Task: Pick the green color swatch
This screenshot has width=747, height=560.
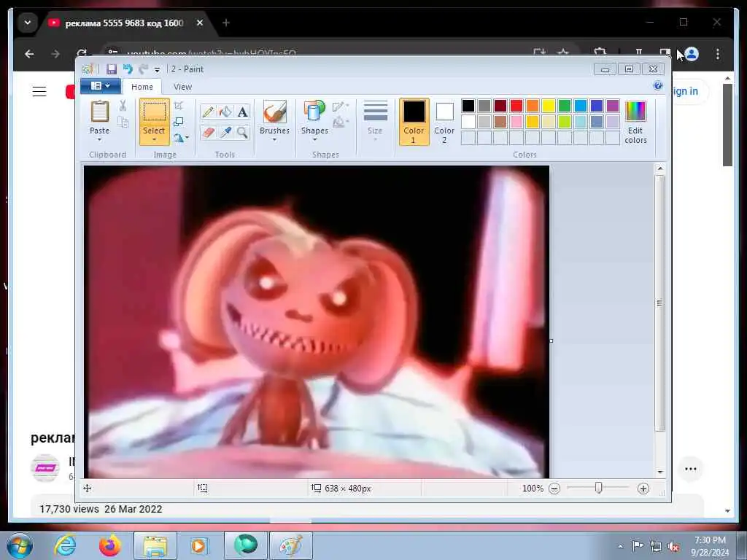Action: pos(565,106)
